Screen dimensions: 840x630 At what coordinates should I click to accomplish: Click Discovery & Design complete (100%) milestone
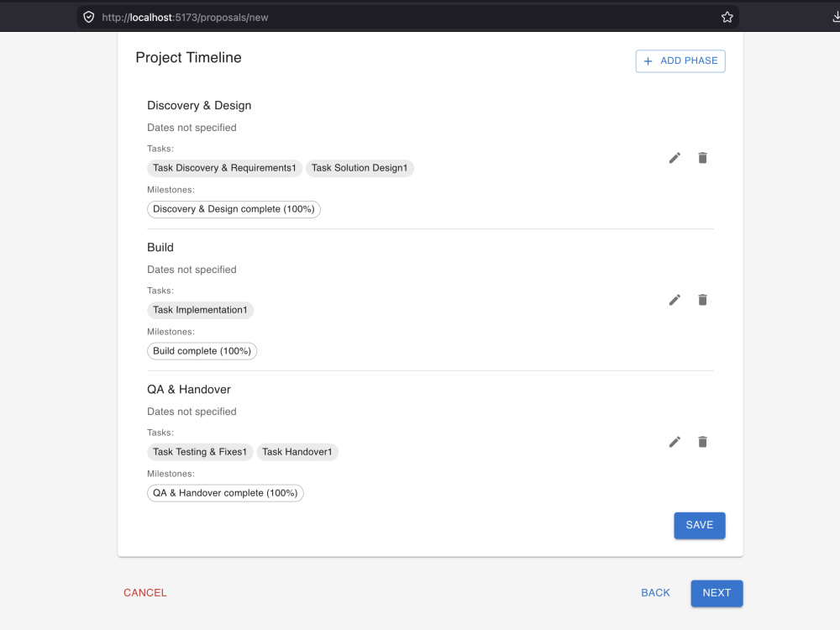click(234, 209)
